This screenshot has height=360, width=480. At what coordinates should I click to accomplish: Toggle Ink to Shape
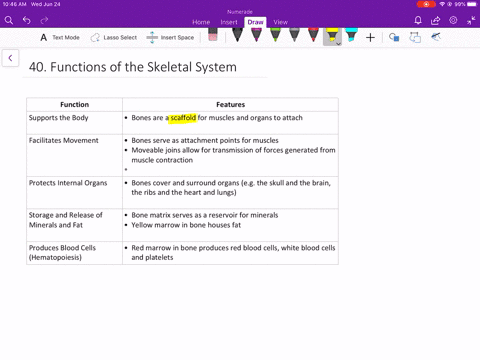[x=415, y=37]
